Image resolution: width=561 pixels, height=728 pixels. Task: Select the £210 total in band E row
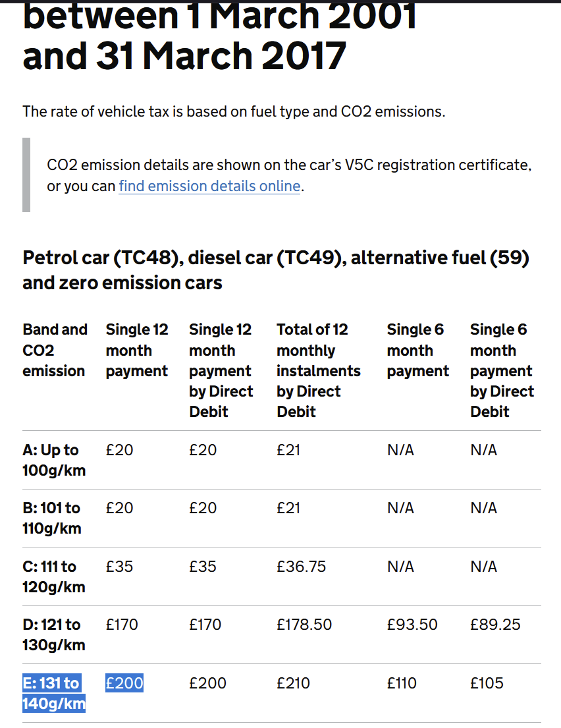pyautogui.click(x=294, y=683)
